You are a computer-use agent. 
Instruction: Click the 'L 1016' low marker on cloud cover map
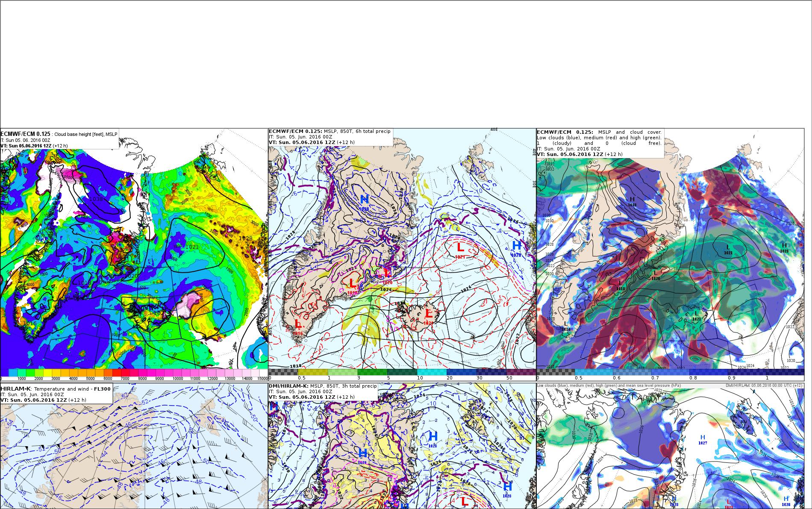pos(566,326)
